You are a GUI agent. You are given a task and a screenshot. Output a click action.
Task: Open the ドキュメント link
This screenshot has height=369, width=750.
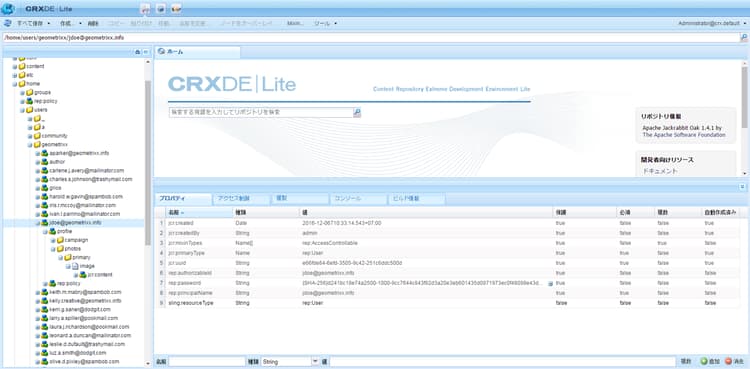[660, 171]
